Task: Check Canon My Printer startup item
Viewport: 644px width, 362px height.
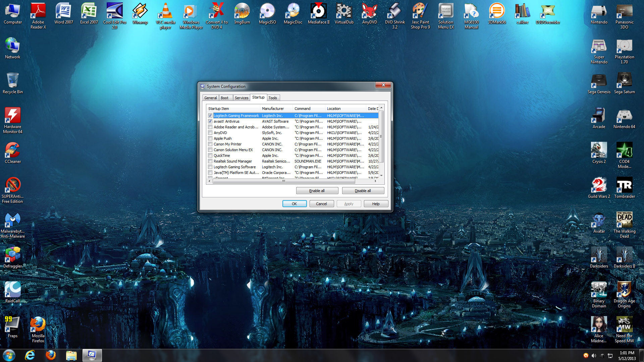Action: pyautogui.click(x=210, y=144)
